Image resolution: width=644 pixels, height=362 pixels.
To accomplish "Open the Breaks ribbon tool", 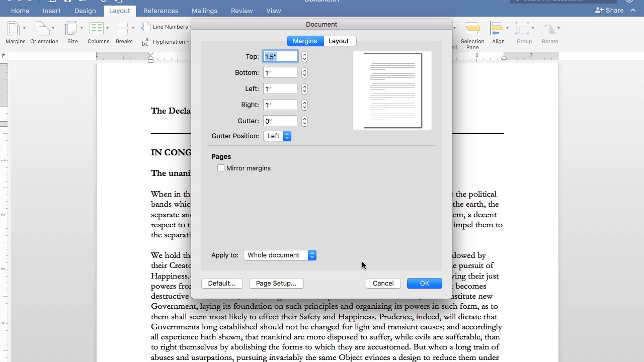I will click(x=124, y=33).
